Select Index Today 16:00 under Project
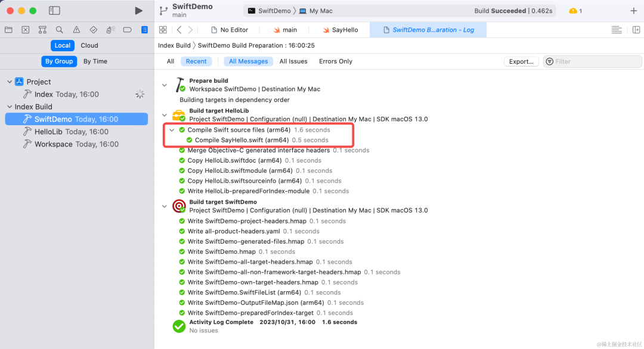 coord(76,94)
